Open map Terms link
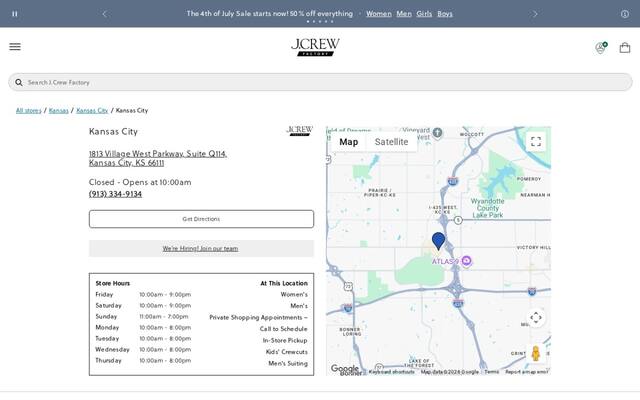 click(x=491, y=372)
